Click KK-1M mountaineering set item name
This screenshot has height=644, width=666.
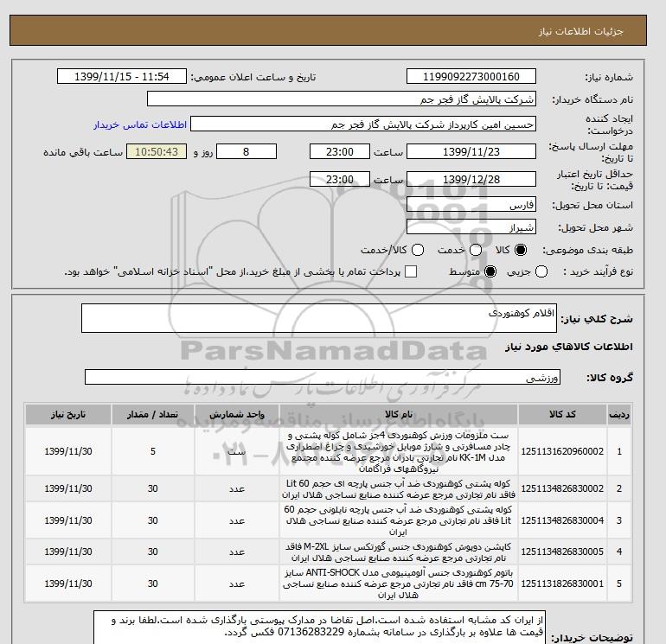coord(399,452)
